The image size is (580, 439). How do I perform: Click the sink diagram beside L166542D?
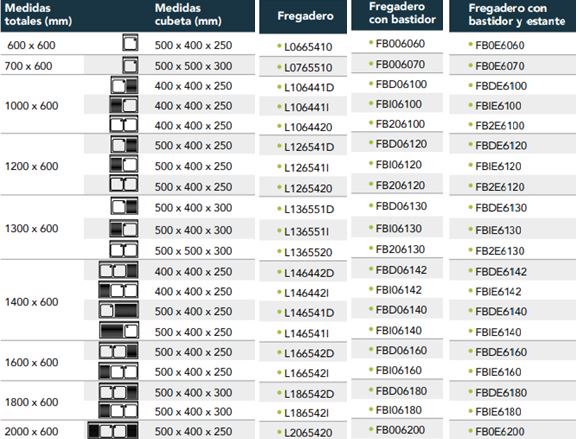(x=119, y=351)
